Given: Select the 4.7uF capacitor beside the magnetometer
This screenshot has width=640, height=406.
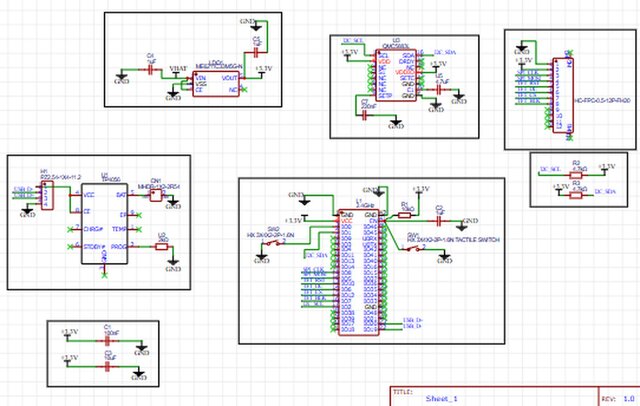Looking at the screenshot, I should (439, 90).
